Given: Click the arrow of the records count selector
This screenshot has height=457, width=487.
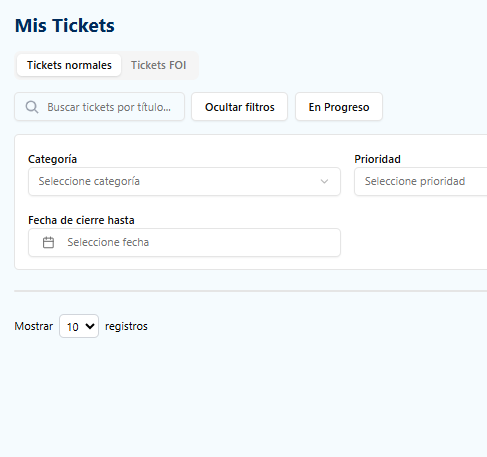Looking at the screenshot, I should pos(90,326).
